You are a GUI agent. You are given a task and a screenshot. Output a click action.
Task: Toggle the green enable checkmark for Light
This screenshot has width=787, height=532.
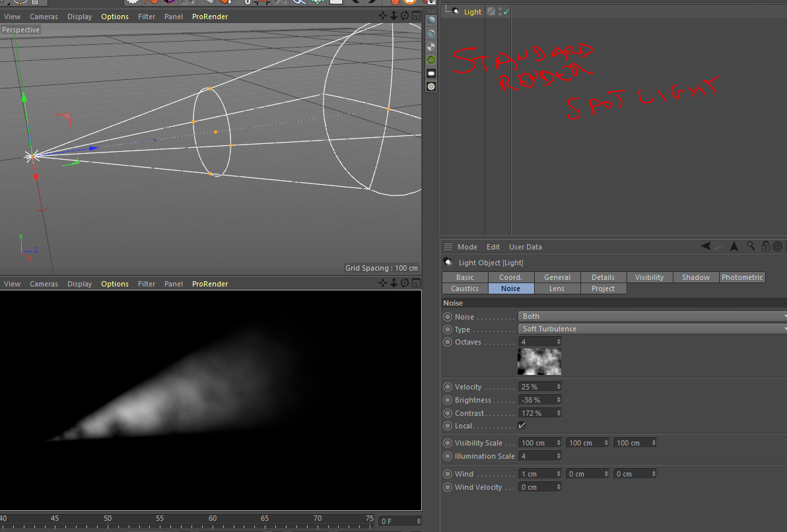pyautogui.click(x=506, y=11)
